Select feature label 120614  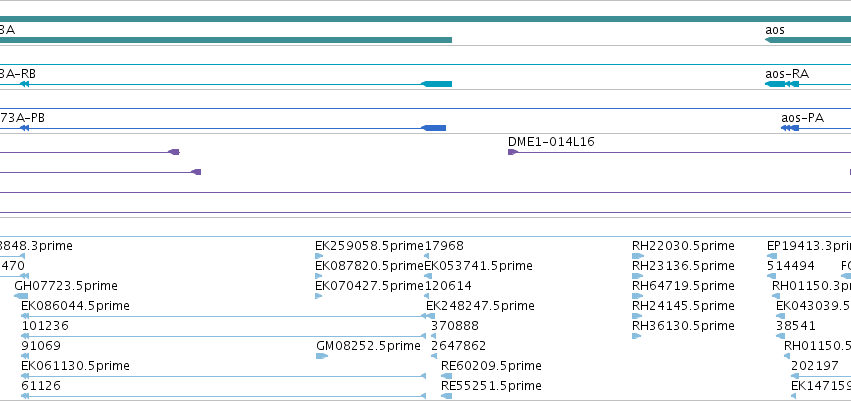(448, 286)
